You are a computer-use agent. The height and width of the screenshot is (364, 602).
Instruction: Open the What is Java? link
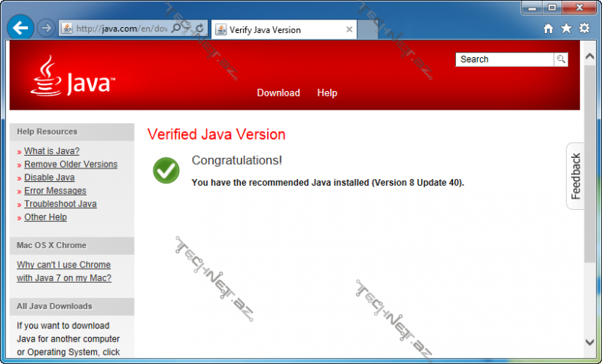point(52,151)
